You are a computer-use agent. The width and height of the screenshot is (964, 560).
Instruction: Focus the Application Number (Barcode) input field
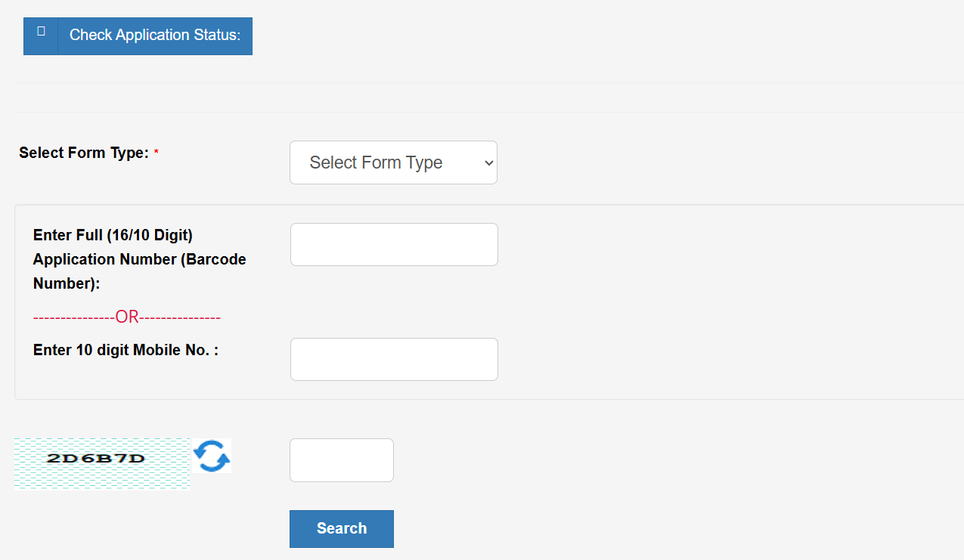coord(394,244)
